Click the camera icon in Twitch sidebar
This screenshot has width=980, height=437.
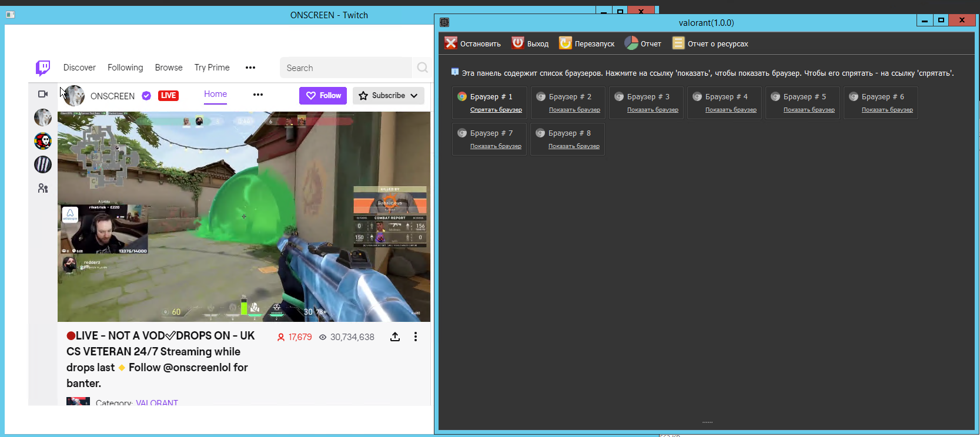[43, 94]
